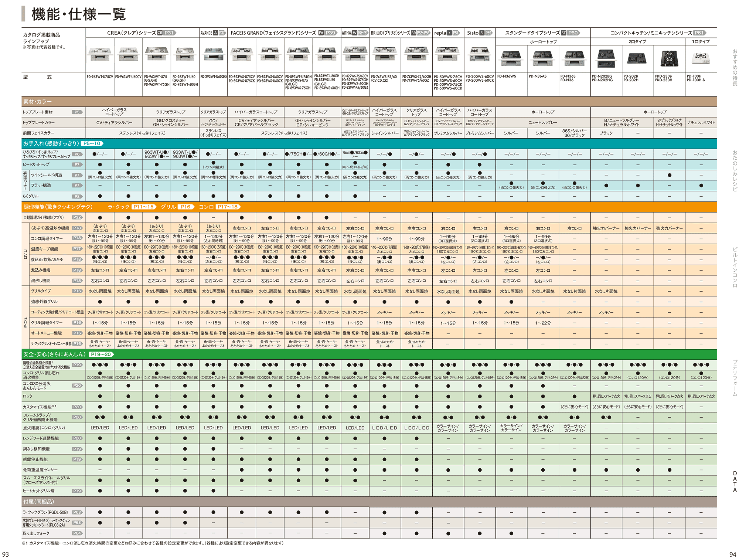
Task: Open the P11〜15 link beside ラ・クック
Action: pos(144,207)
